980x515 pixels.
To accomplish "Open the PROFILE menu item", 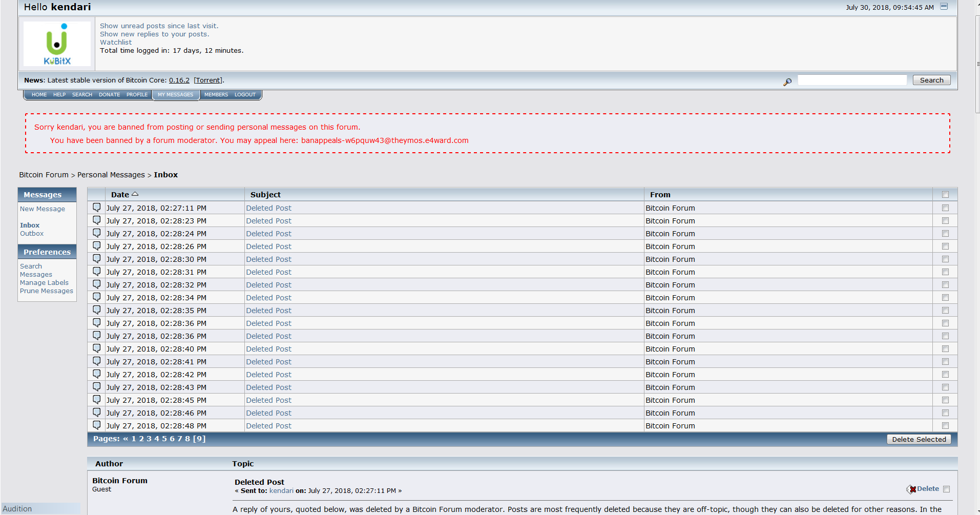I will point(137,95).
